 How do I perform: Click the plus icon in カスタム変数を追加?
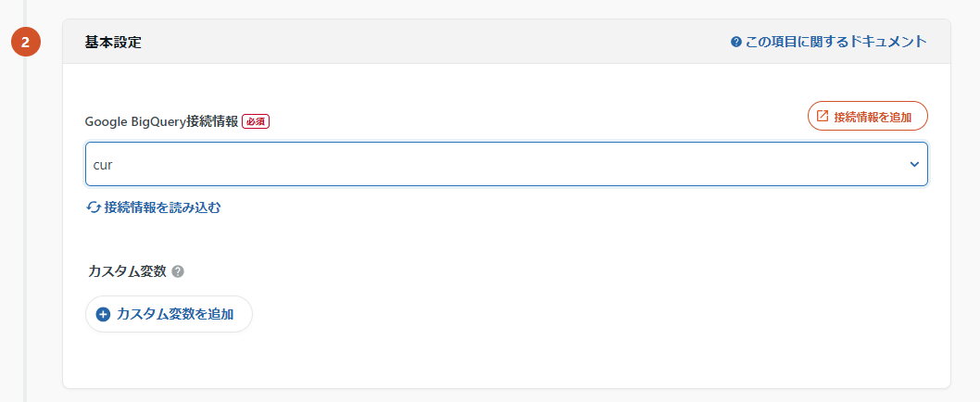coord(103,314)
